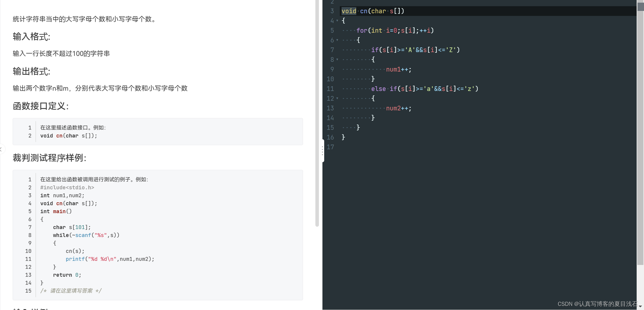Collapse the fold arrow on editor line 4
Screen dimensions: 644x310
337,21
